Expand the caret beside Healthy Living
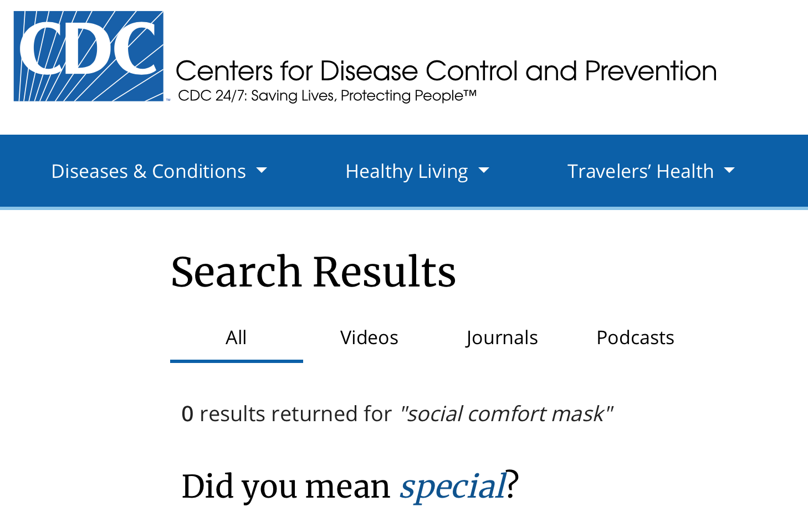Image resolution: width=808 pixels, height=532 pixels. pyautogui.click(x=484, y=171)
